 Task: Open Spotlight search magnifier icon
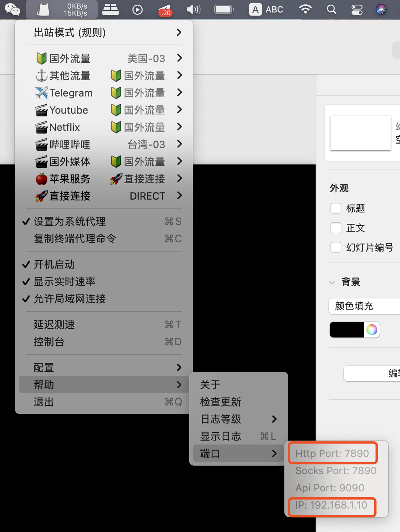[332, 9]
